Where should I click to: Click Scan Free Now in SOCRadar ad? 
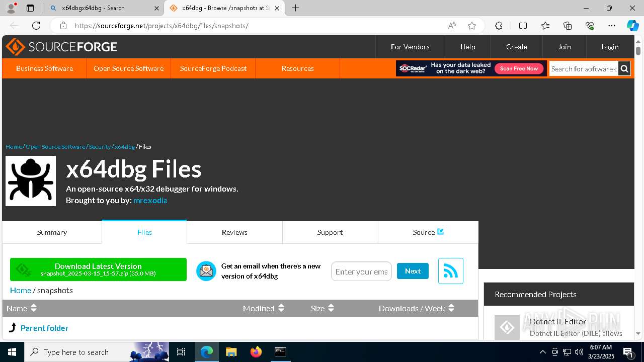[519, 68]
